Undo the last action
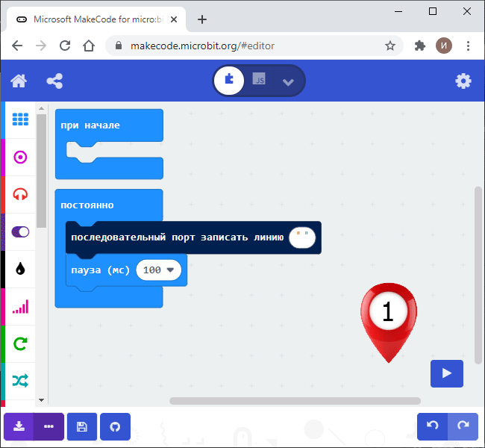Screen dimensions: 485x448 (432, 426)
